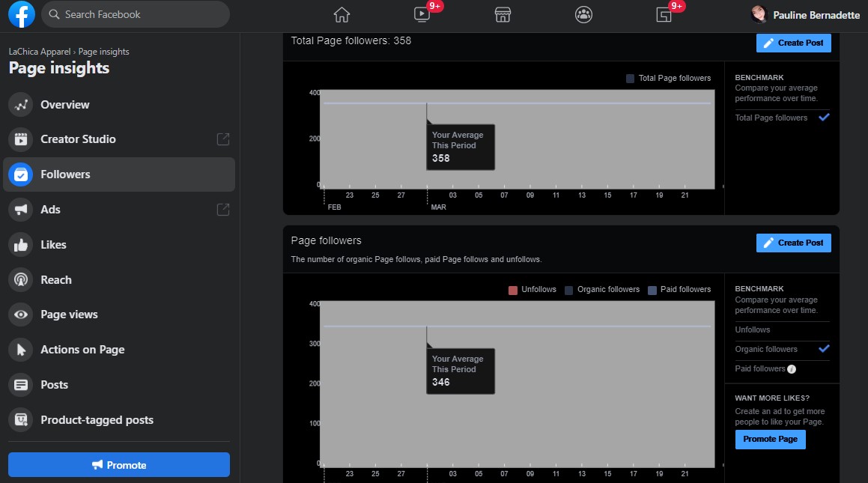The height and width of the screenshot is (483, 868).
Task: Open Product-tagged posts section
Action: pos(119,420)
